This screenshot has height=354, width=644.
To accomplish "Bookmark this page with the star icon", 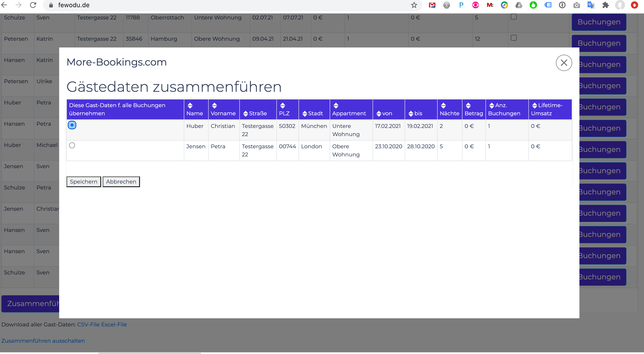I will 414,5.
